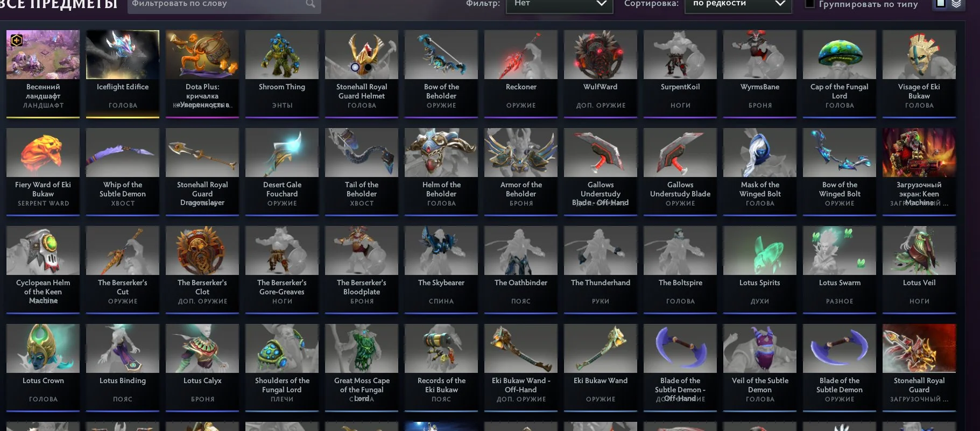Enable the Группировать по типу checkbox
The image size is (980, 431).
click(809, 4)
